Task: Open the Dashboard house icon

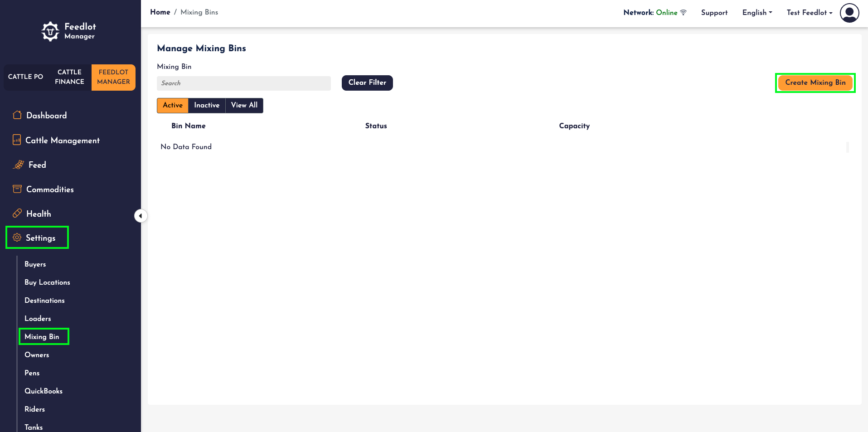Action: pos(17,115)
